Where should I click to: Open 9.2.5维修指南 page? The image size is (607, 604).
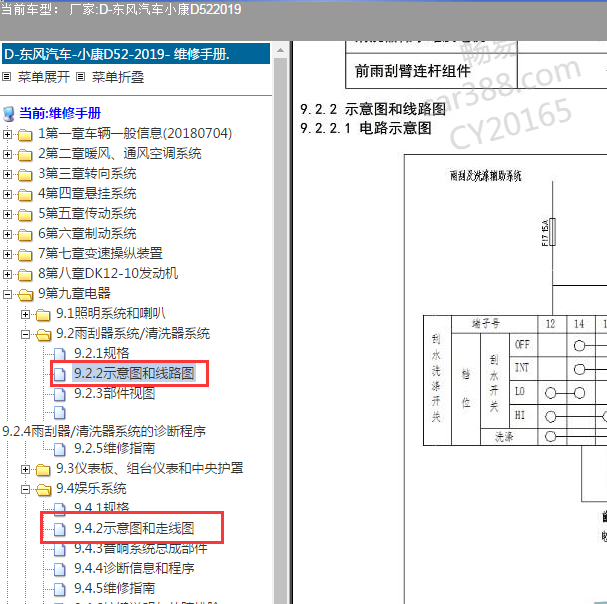point(115,448)
